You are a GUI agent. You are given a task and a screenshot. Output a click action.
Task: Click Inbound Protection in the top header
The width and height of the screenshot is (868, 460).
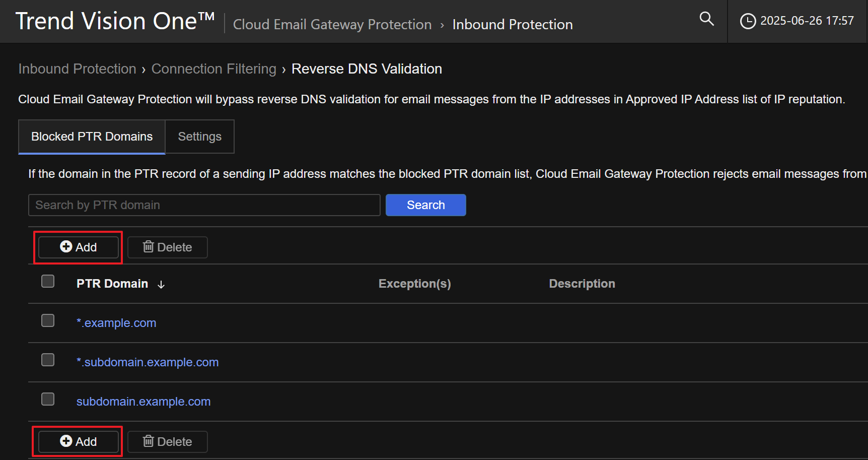(x=513, y=24)
